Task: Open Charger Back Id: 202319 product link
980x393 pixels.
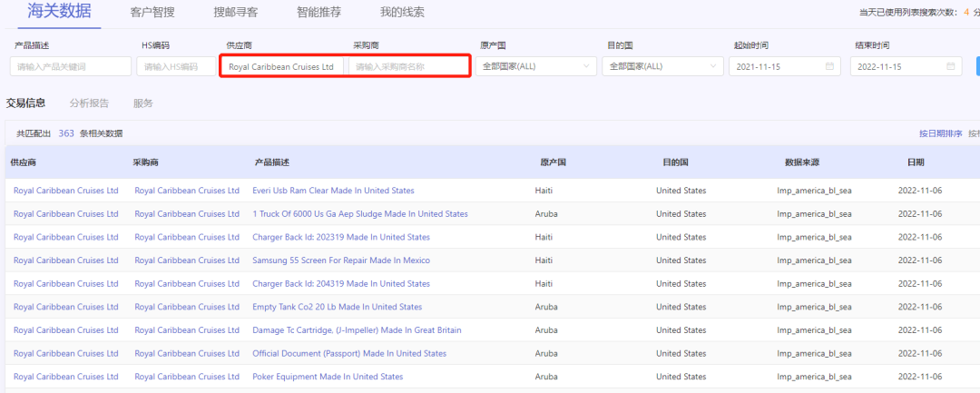Action: pyautogui.click(x=341, y=237)
